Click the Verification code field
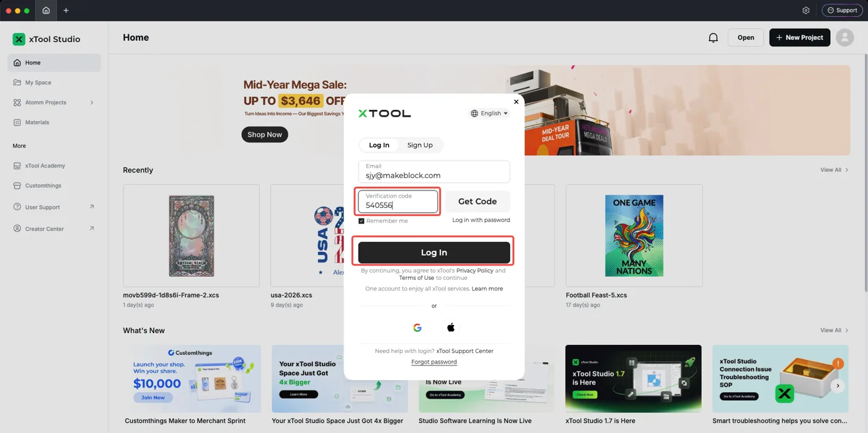This screenshot has width=868, height=433. pyautogui.click(x=398, y=202)
